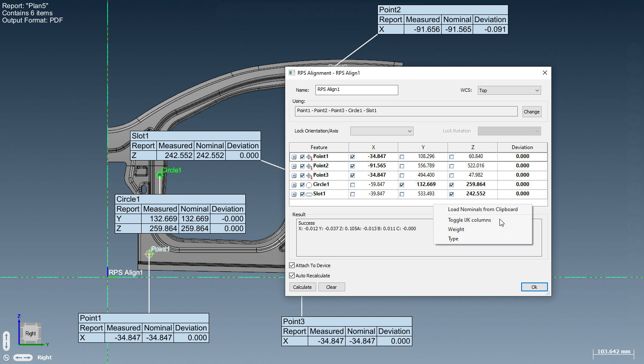Confirm the dialog with the Ok button
Viewport: 644px width, 364px height.
[534, 287]
